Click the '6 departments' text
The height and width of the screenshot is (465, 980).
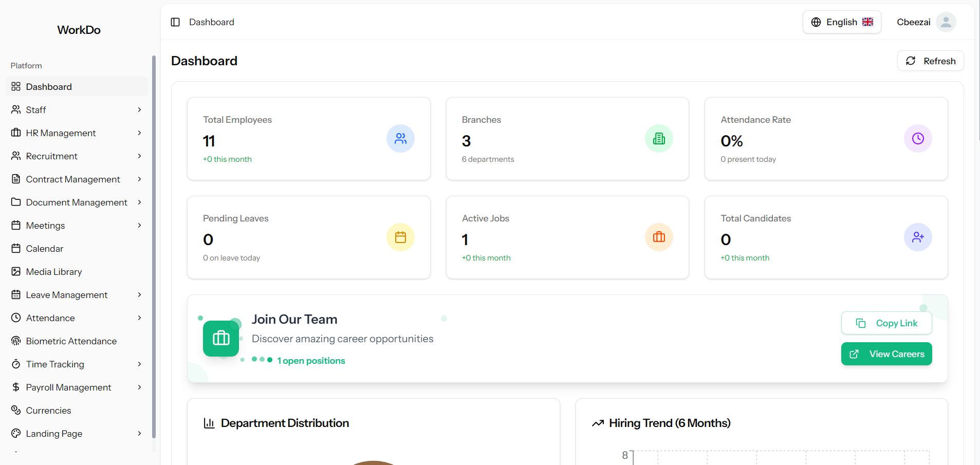(488, 159)
